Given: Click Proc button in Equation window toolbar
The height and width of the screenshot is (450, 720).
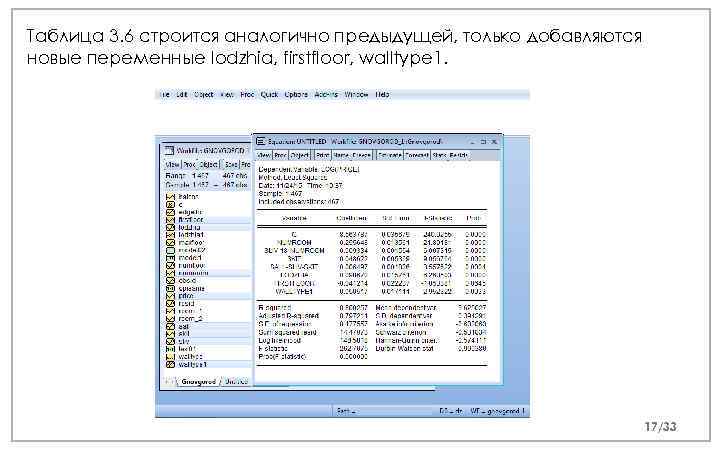Looking at the screenshot, I should (x=281, y=156).
